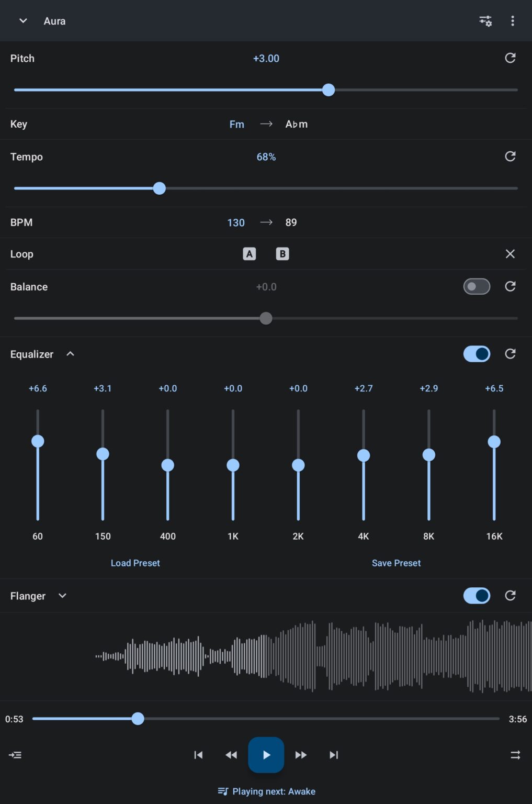Set loop point A
The width and height of the screenshot is (532, 804).
249,254
